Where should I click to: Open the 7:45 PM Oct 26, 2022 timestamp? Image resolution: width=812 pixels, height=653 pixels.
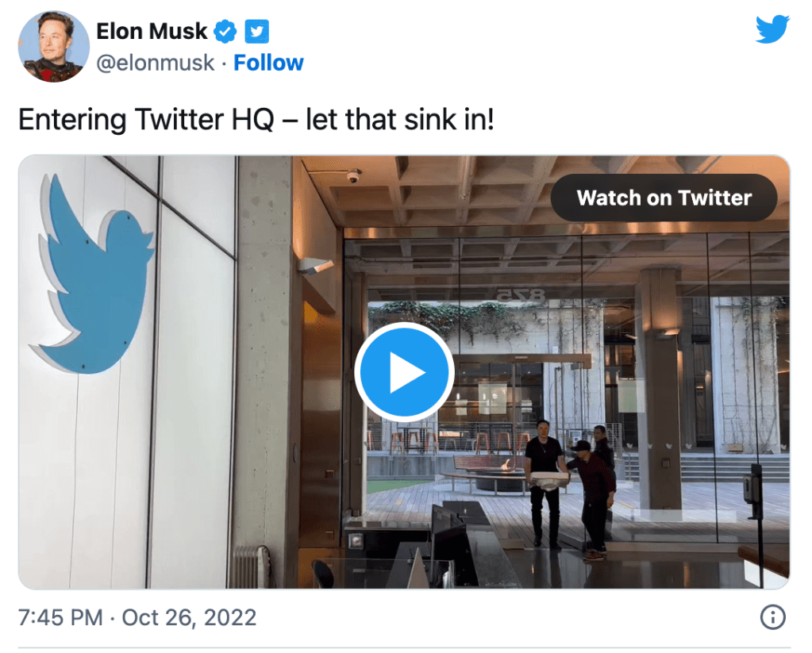pos(137,617)
